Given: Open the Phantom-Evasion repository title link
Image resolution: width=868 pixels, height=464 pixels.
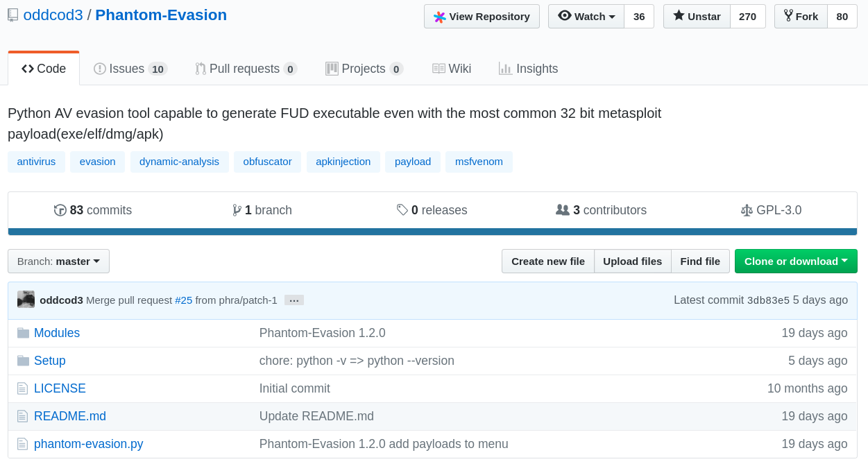Looking at the screenshot, I should coord(161,15).
